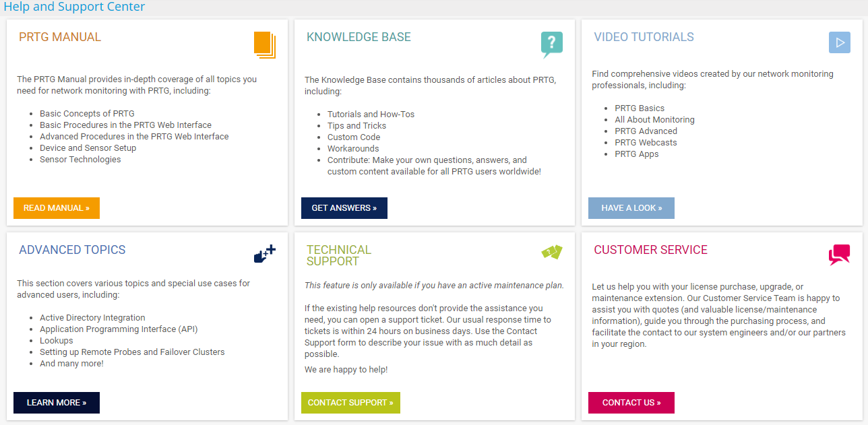This screenshot has width=868, height=425.
Task: Open videos with HAVE A LOOK button
Action: 631,208
